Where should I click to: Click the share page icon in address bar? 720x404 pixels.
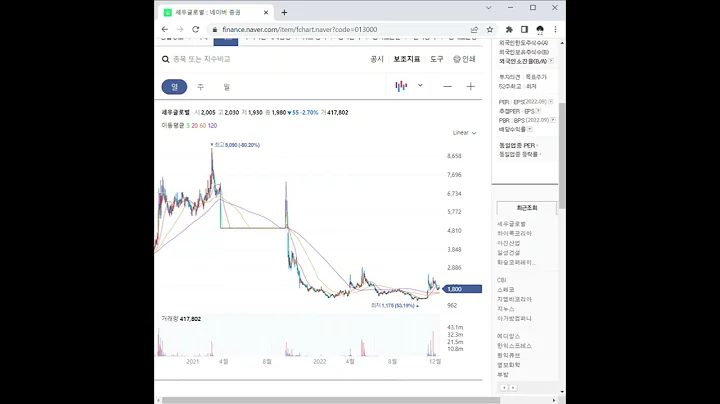click(x=474, y=29)
